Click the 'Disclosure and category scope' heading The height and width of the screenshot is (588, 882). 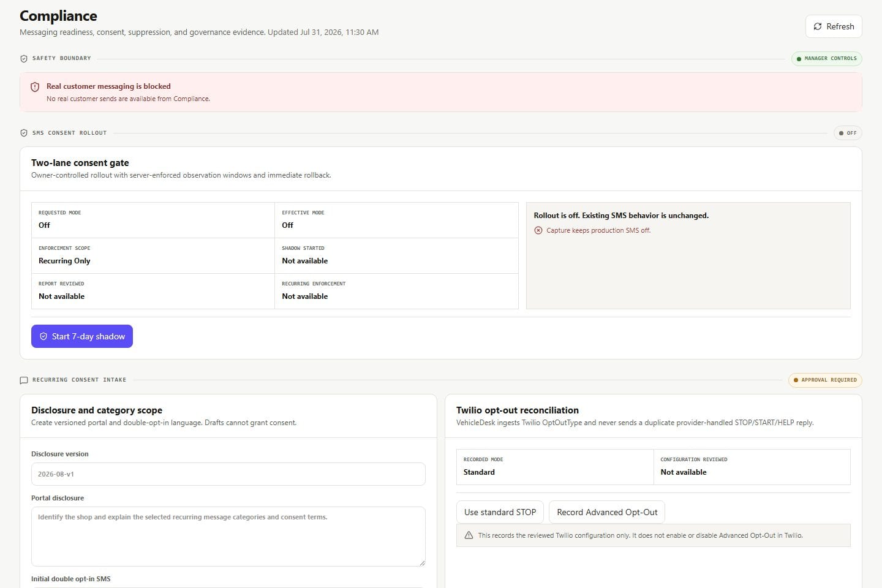(x=97, y=410)
